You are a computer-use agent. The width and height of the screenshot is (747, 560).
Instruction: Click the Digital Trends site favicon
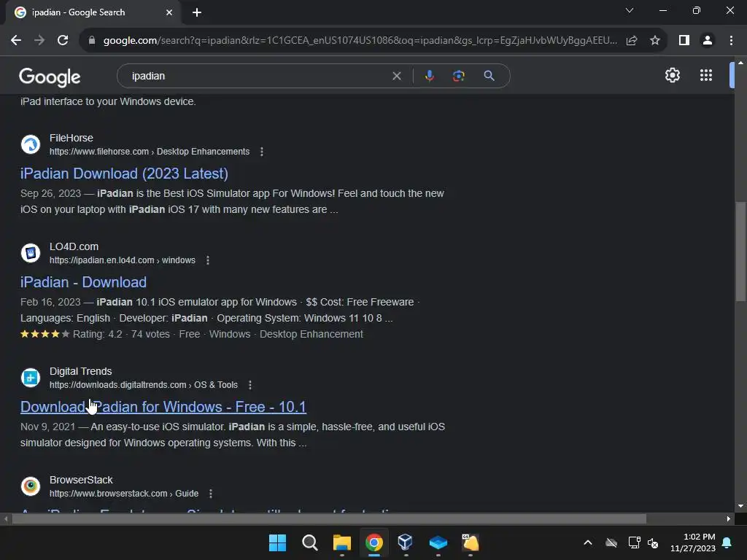coord(31,378)
